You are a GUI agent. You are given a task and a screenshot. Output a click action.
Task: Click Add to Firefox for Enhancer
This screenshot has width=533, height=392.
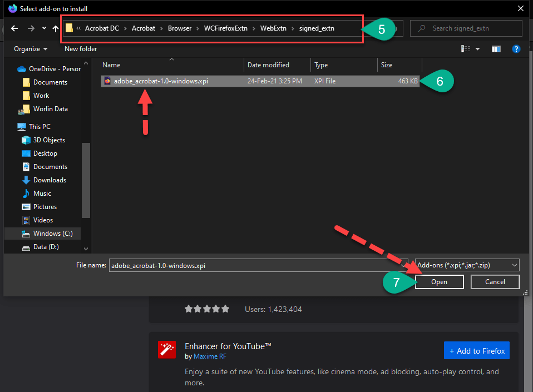477,350
